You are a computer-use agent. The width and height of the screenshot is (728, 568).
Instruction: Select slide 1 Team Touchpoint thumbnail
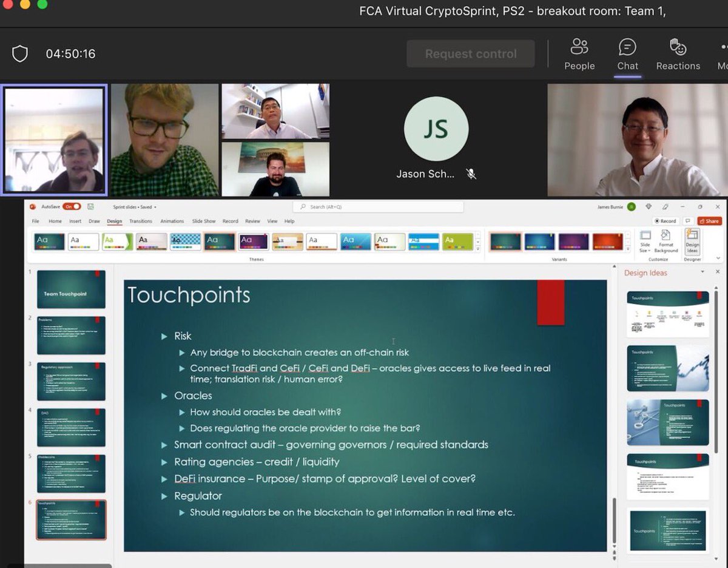coord(71,289)
